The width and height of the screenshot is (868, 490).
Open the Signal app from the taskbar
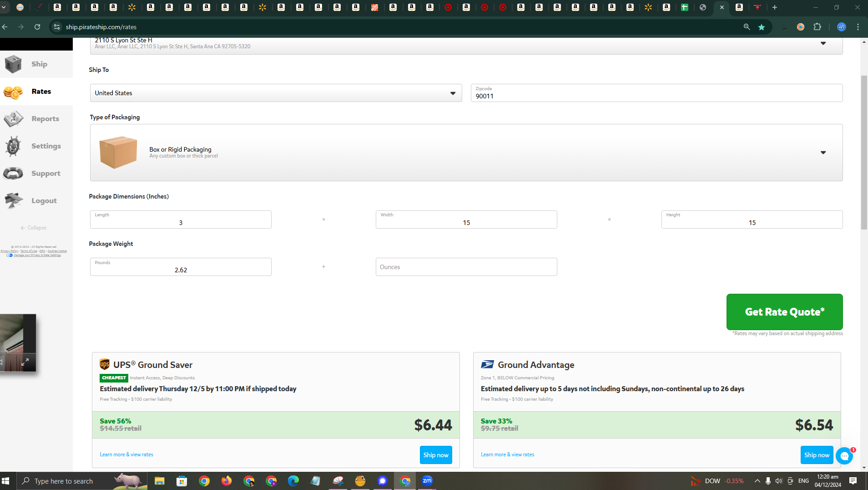point(383,481)
